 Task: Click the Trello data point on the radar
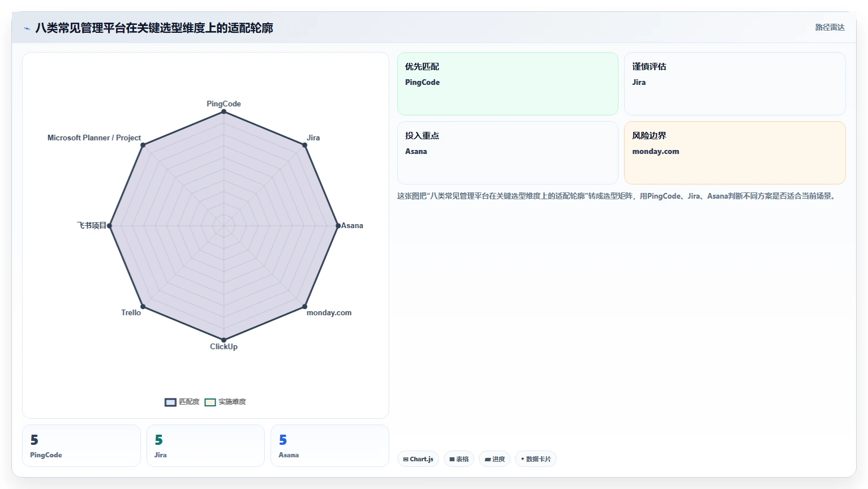pyautogui.click(x=143, y=307)
